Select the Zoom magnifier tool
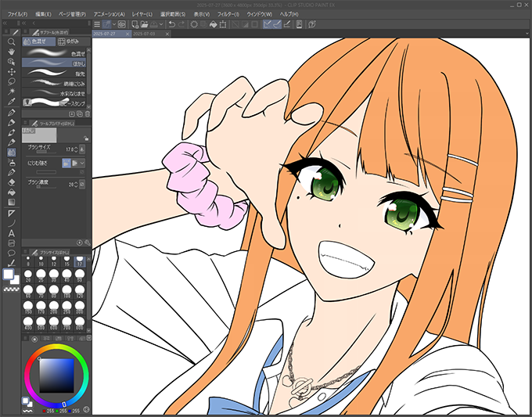532x417 pixels. [x=11, y=41]
